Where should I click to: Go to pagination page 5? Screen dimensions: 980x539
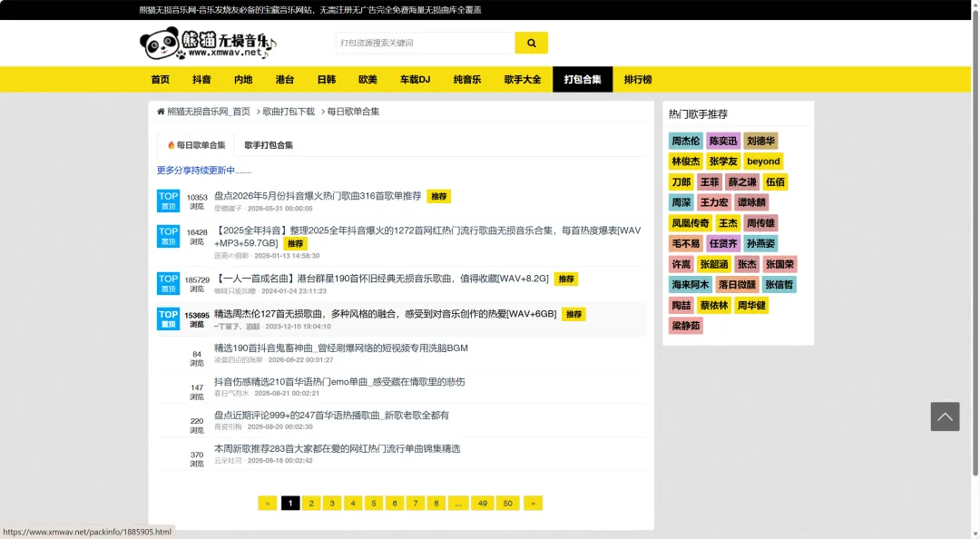tap(374, 504)
